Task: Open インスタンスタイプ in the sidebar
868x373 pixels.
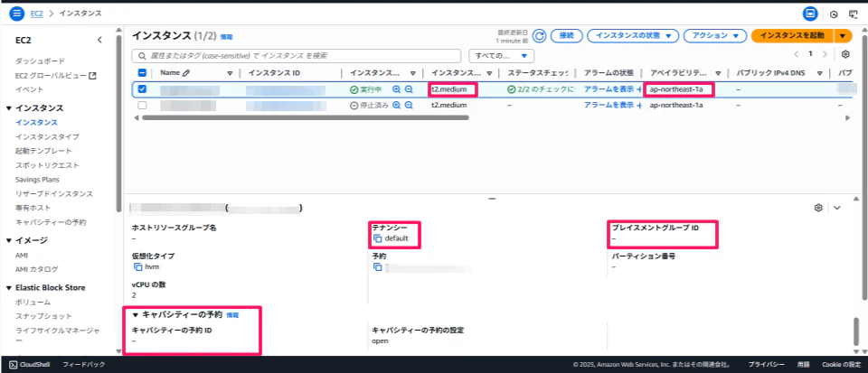Action: (x=47, y=136)
